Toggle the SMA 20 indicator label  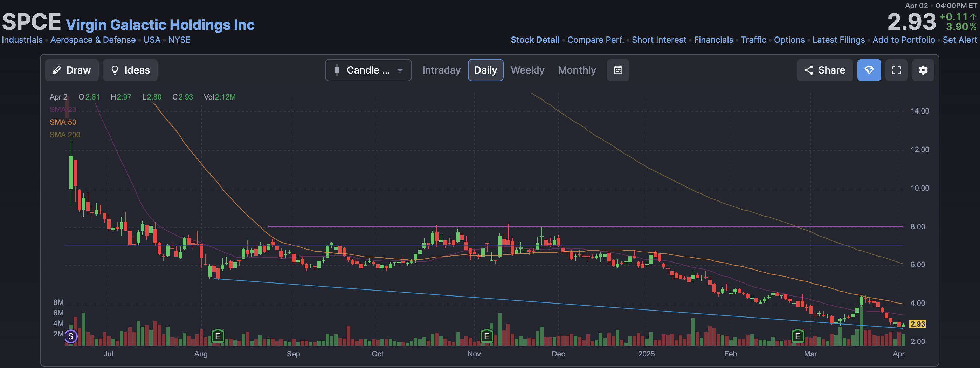63,110
